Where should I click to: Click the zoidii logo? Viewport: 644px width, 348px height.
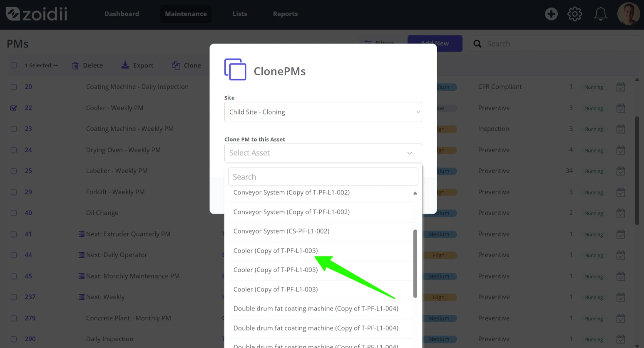coord(37,14)
